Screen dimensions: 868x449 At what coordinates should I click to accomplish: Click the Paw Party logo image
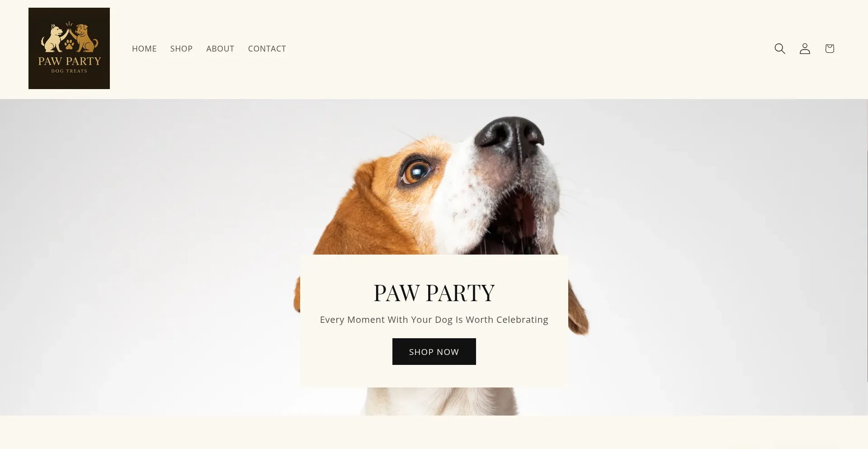pyautogui.click(x=69, y=48)
